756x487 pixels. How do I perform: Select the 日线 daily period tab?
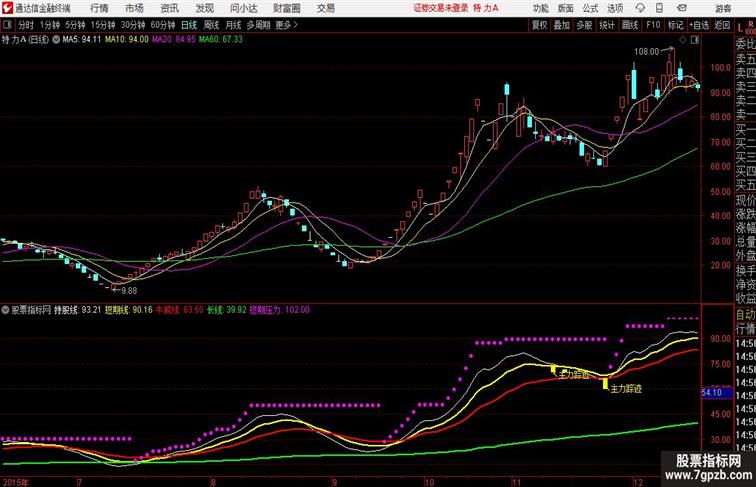pyautogui.click(x=189, y=25)
